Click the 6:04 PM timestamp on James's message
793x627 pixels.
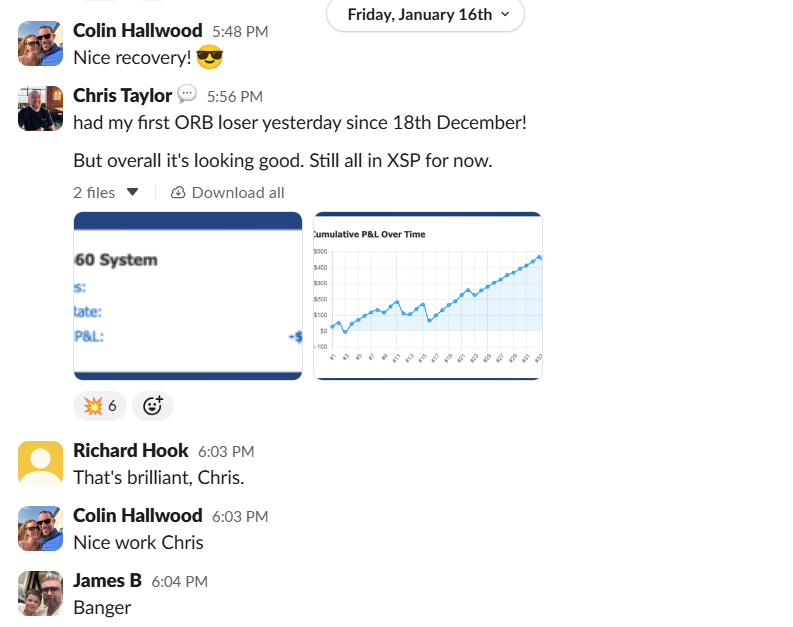click(179, 581)
